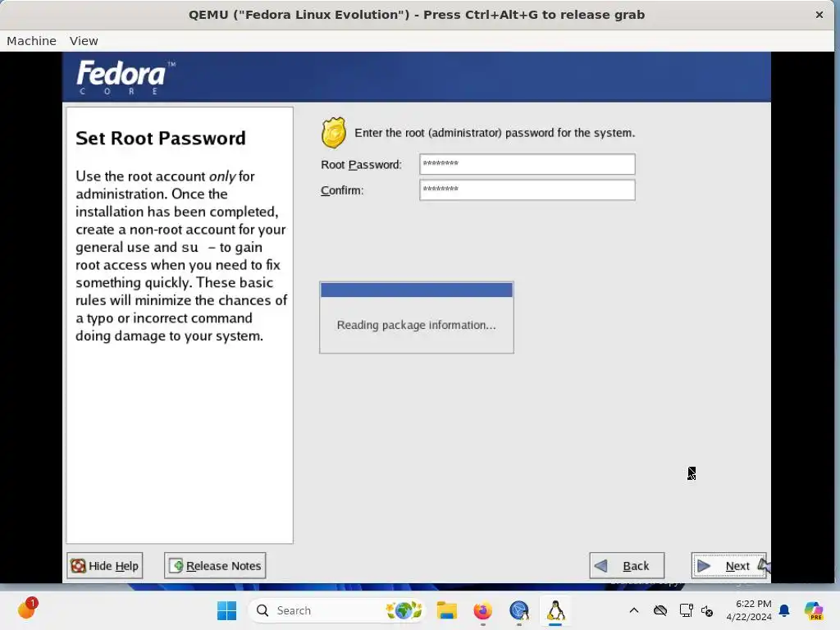
Task: Open the Windows Start menu
Action: (x=226, y=610)
